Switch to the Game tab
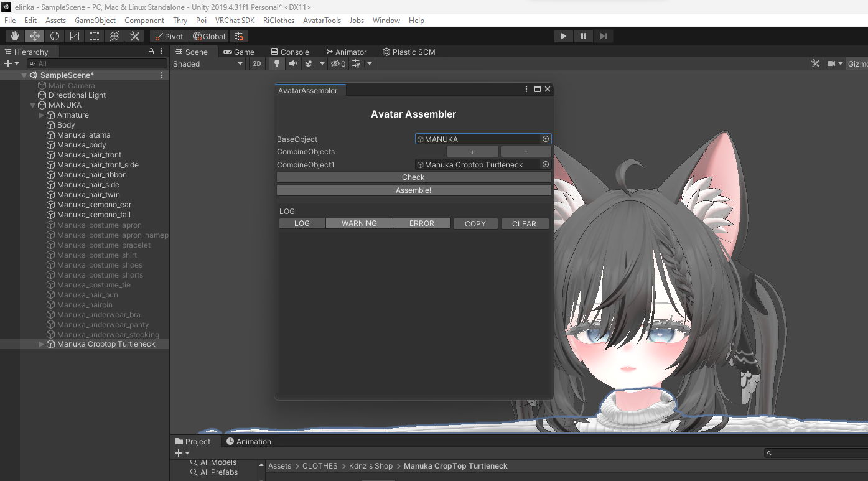The width and height of the screenshot is (868, 481). tap(239, 52)
